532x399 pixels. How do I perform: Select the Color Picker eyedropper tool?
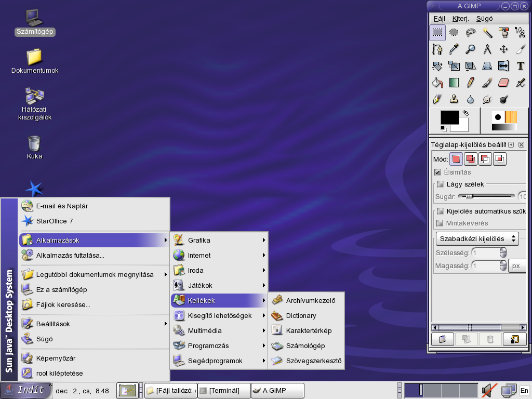[454, 49]
